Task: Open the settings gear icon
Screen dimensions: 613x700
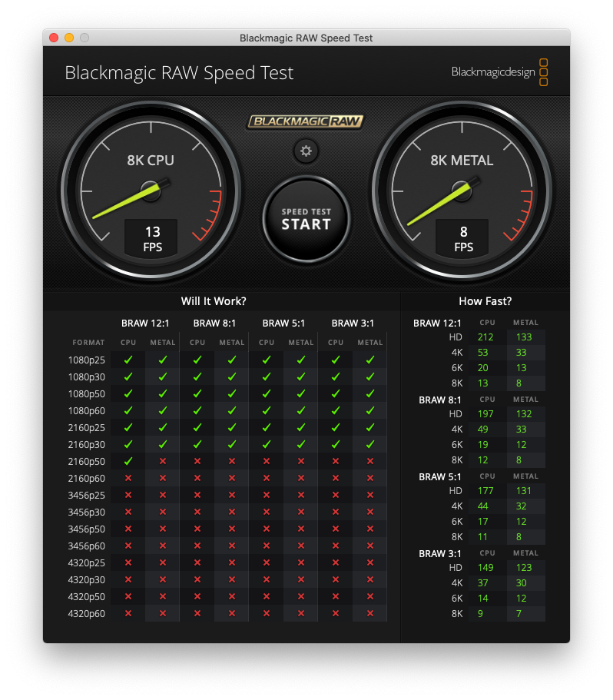Action: [306, 151]
